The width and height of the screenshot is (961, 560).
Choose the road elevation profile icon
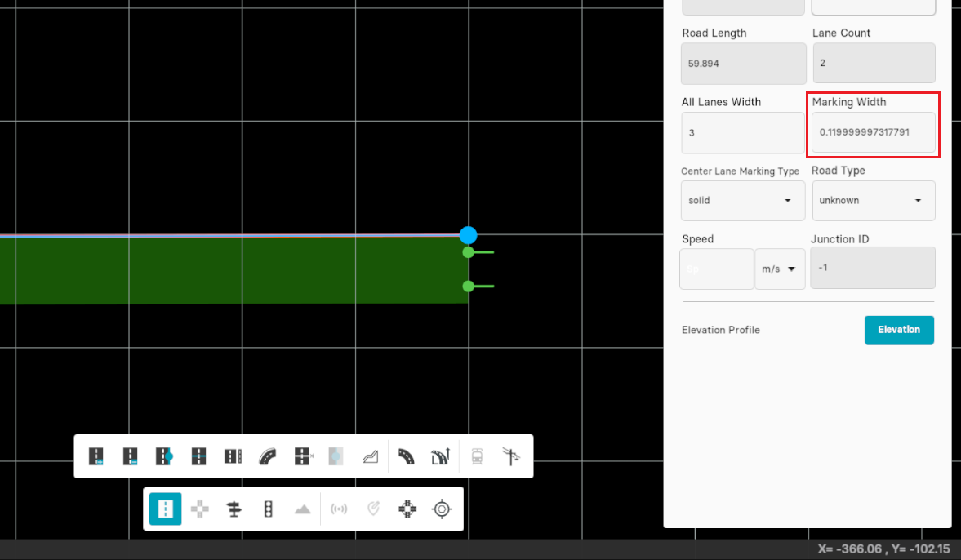tap(371, 456)
